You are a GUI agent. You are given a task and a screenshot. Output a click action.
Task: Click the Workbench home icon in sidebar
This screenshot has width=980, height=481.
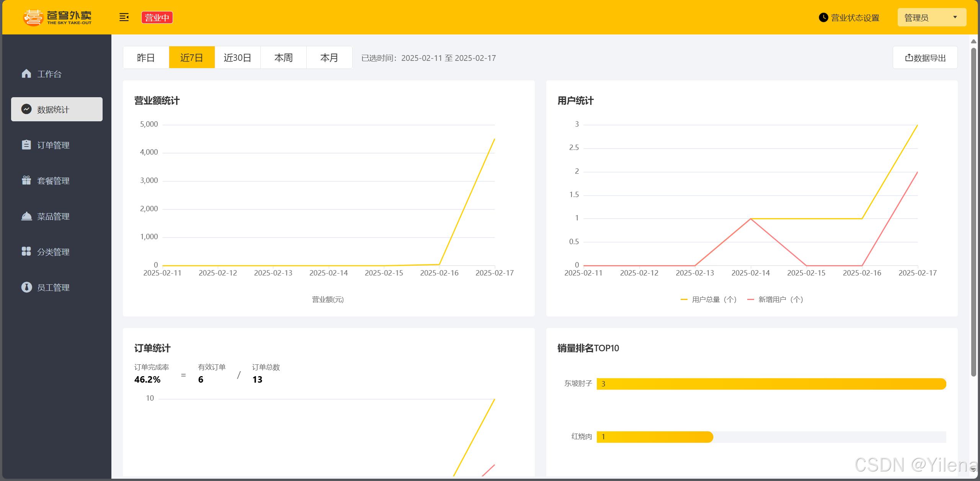point(26,73)
